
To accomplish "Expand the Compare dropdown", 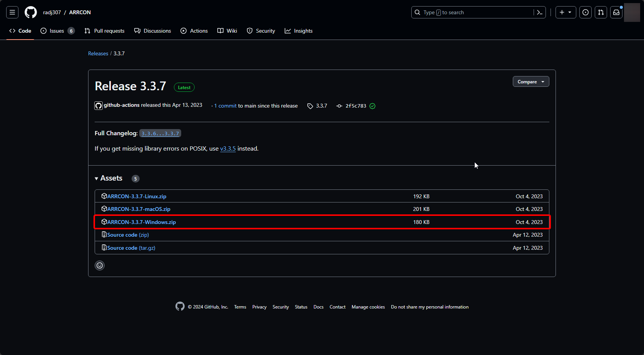I will pos(531,82).
